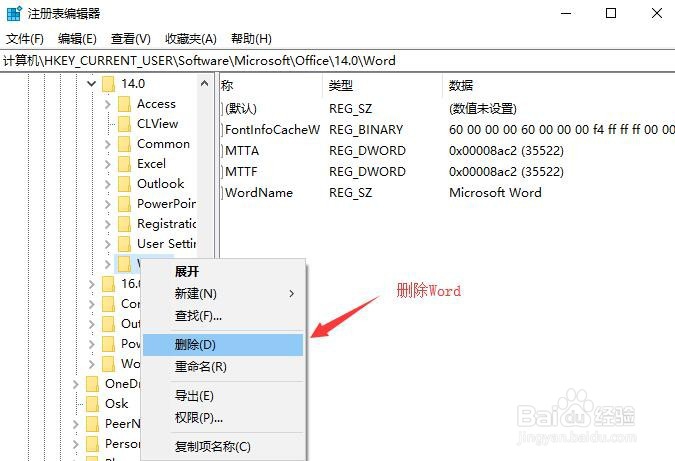Choose 导出(E) in the context menu
The height and width of the screenshot is (461, 675).
click(223, 396)
